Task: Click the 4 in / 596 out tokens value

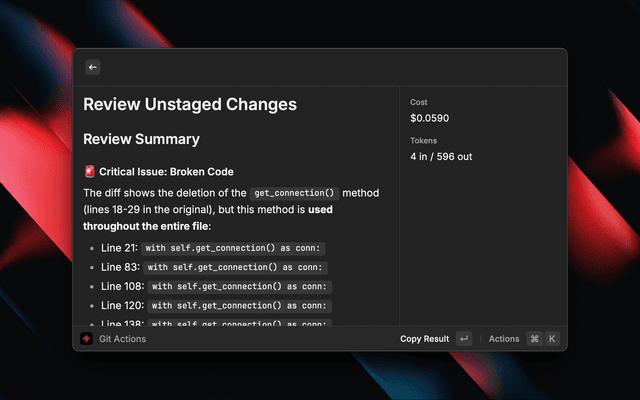Action: pyautogui.click(x=441, y=157)
